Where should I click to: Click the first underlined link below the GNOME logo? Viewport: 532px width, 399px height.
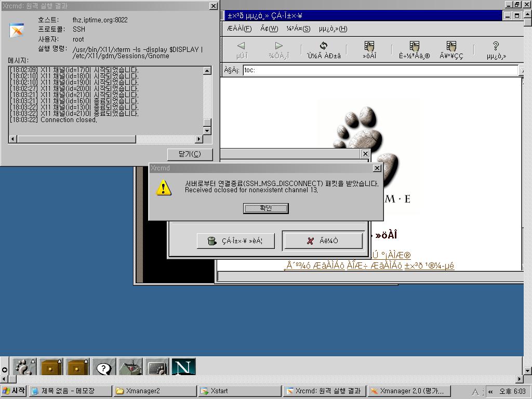(x=391, y=255)
